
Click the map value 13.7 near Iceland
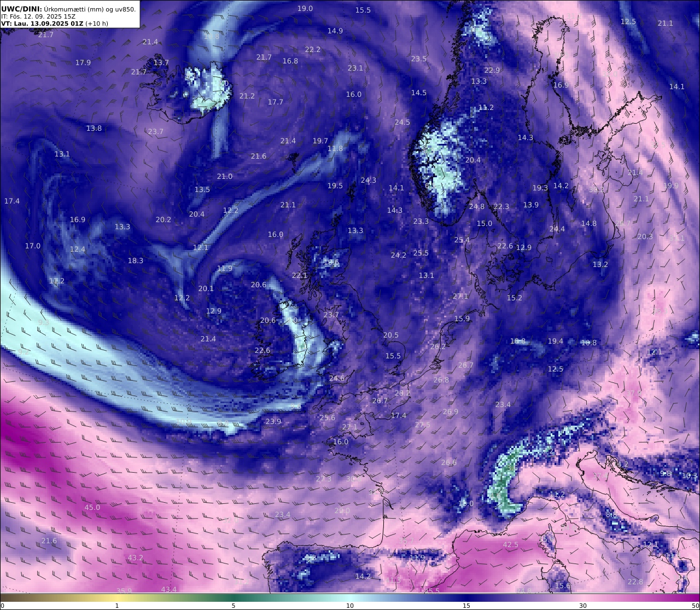pyautogui.click(x=161, y=62)
